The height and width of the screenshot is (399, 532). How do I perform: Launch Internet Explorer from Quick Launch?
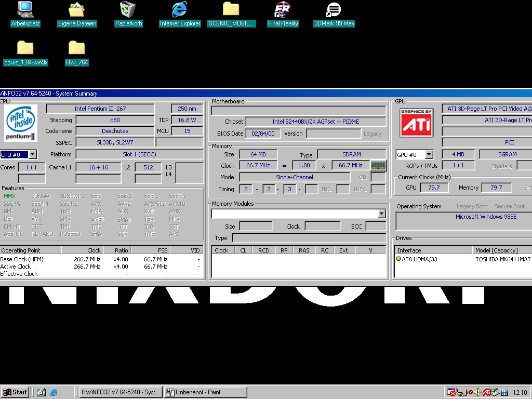pos(54,392)
